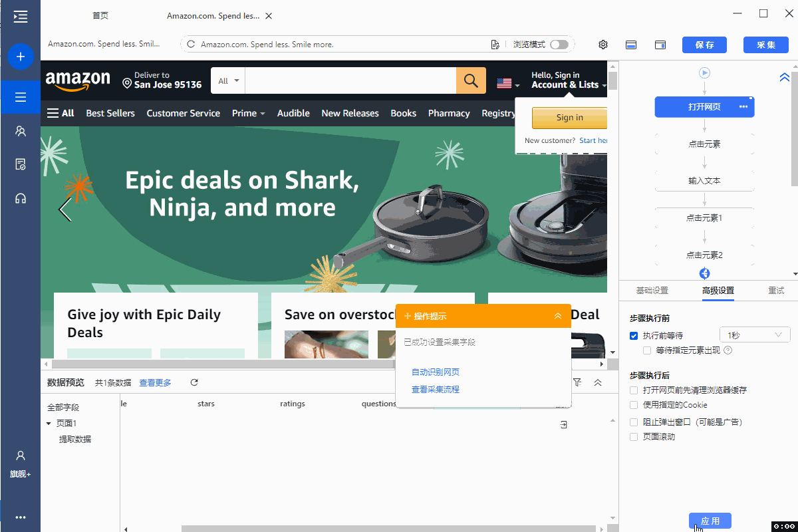
Task: Open the US flag language selector
Action: tap(508, 84)
